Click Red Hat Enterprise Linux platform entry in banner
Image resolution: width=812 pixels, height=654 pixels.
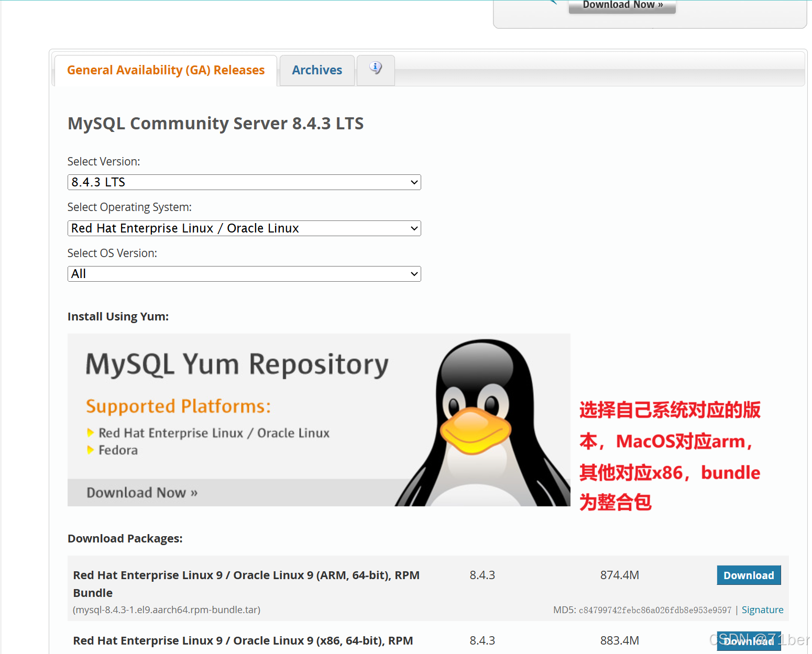(x=214, y=433)
